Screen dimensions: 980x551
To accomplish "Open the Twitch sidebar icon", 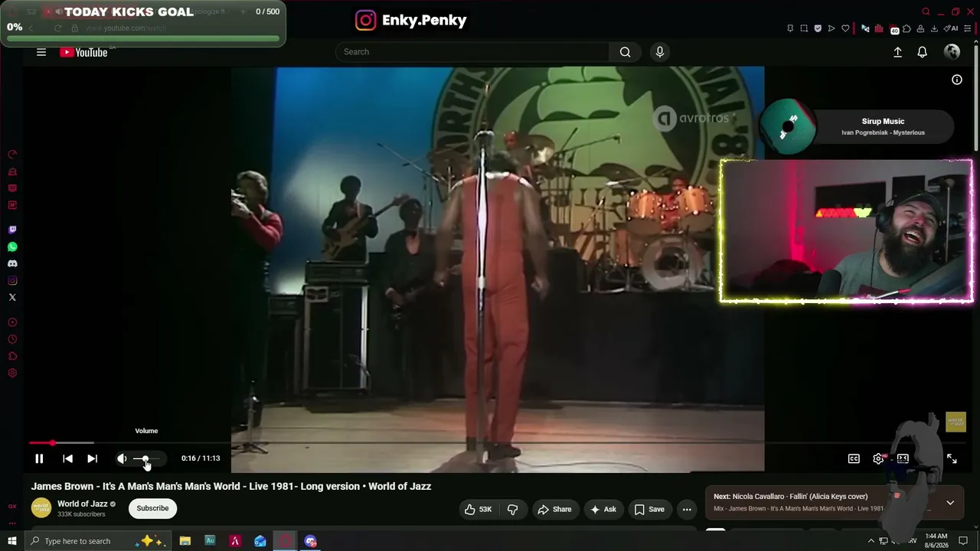I will (x=12, y=230).
